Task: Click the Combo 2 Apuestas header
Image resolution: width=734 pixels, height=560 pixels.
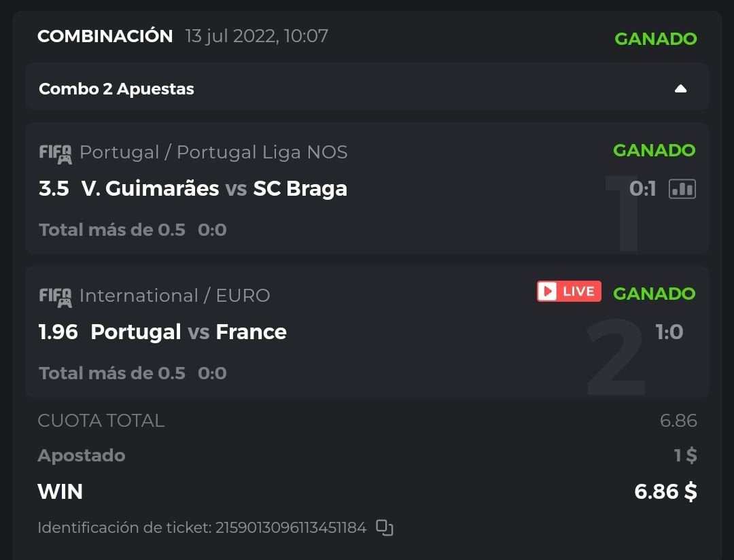Action: [116, 89]
